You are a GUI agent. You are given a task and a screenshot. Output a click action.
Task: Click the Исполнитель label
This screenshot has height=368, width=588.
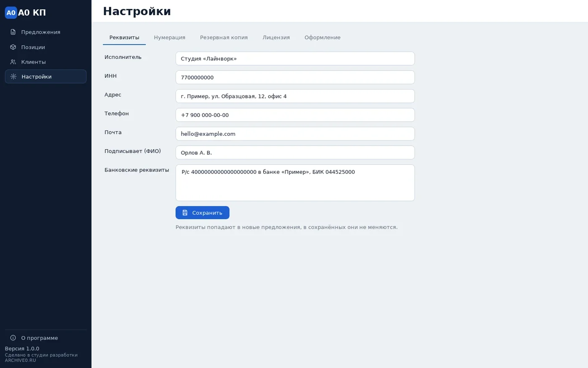pyautogui.click(x=123, y=57)
